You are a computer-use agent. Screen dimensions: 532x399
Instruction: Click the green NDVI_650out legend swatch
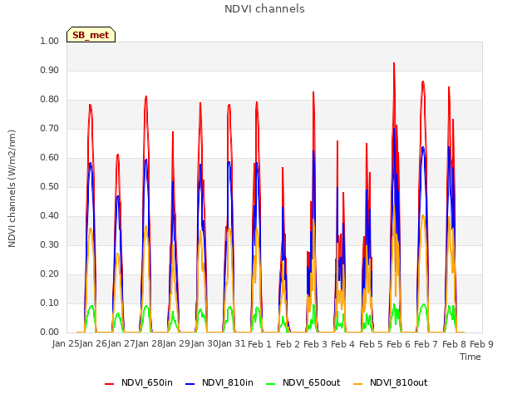click(x=271, y=383)
